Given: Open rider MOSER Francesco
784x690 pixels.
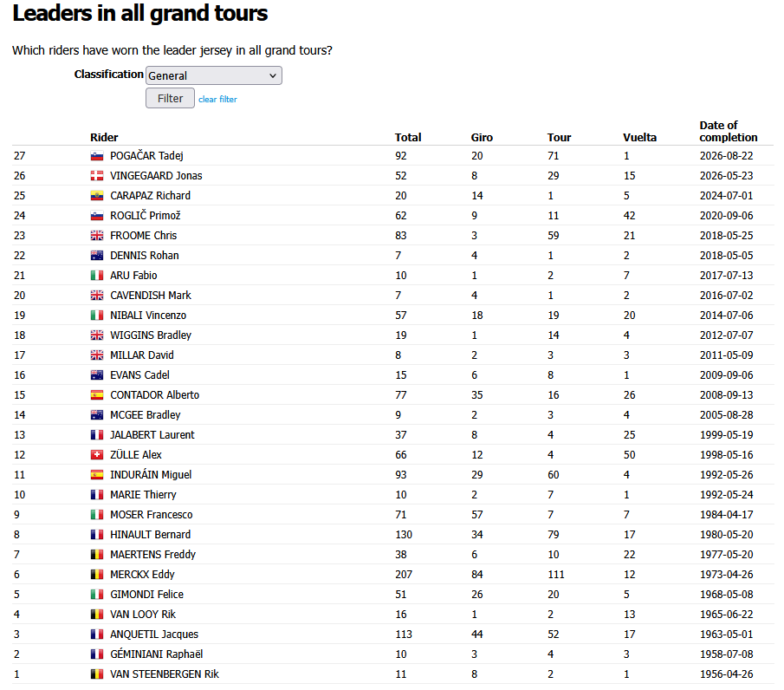Looking at the screenshot, I should pyautogui.click(x=151, y=515).
